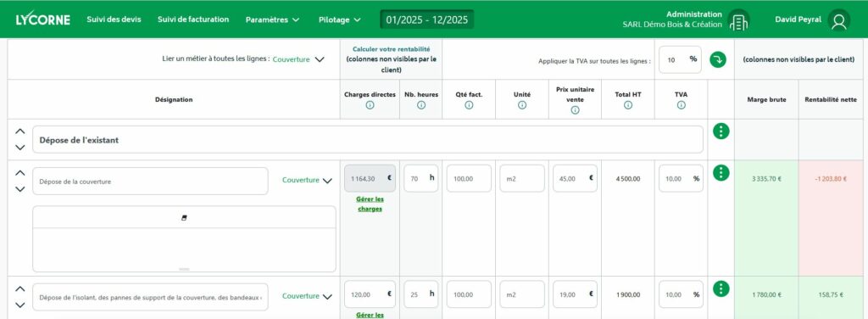Go to Suivi de facturation

(x=193, y=20)
